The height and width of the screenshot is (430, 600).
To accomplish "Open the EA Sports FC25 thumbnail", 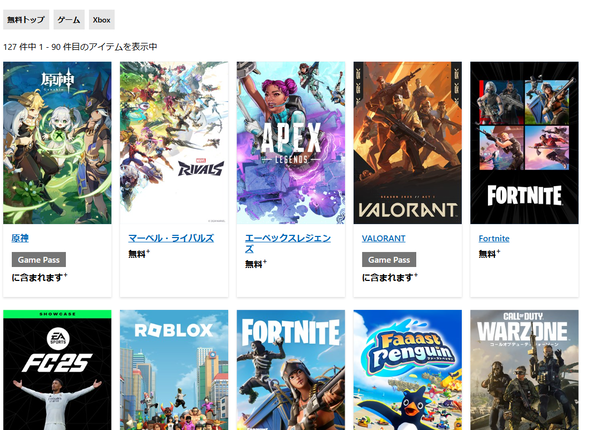I will coord(57,370).
